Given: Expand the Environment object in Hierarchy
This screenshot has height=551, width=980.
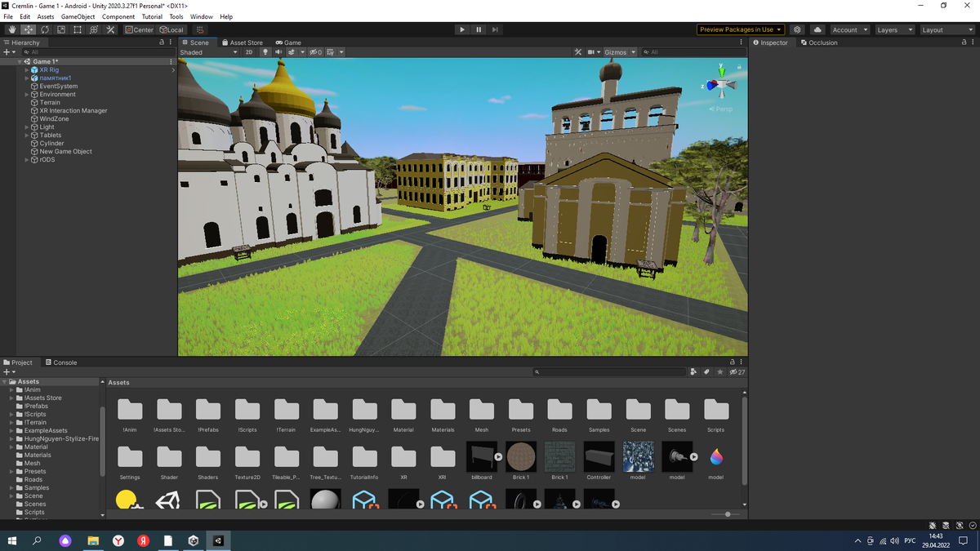Looking at the screenshot, I should pos(26,95).
